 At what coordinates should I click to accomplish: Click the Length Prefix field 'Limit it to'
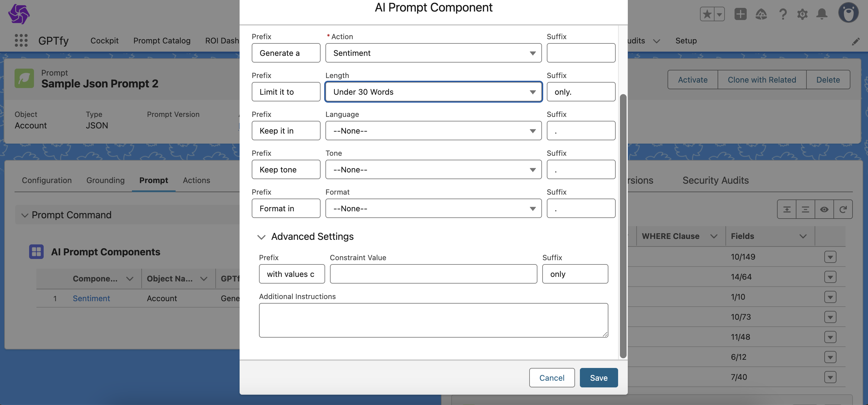286,92
